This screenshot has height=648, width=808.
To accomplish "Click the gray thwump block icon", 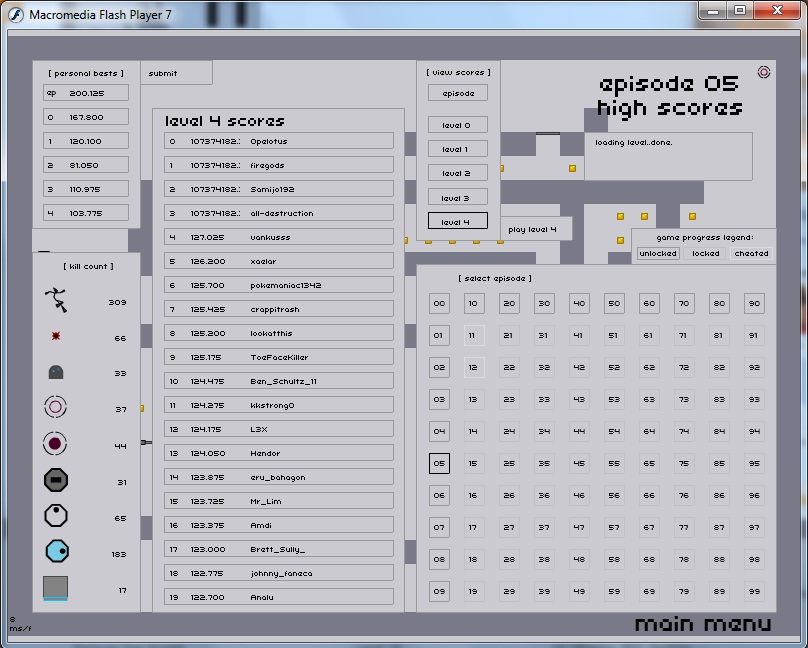I will (x=56, y=589).
